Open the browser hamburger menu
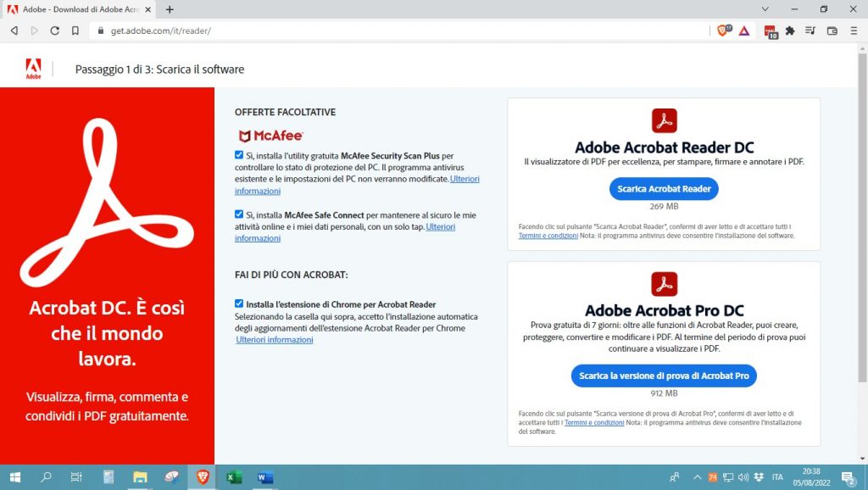Screen dimensions: 868x490 pos(854,31)
